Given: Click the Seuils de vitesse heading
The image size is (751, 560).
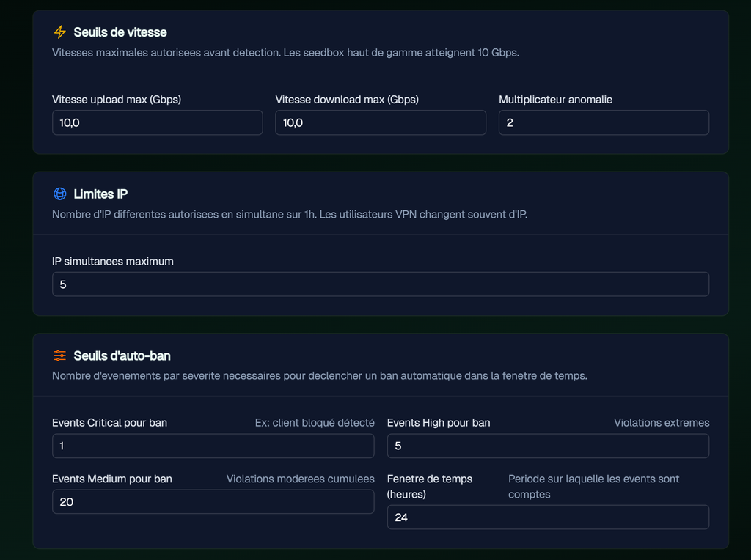Looking at the screenshot, I should point(120,32).
